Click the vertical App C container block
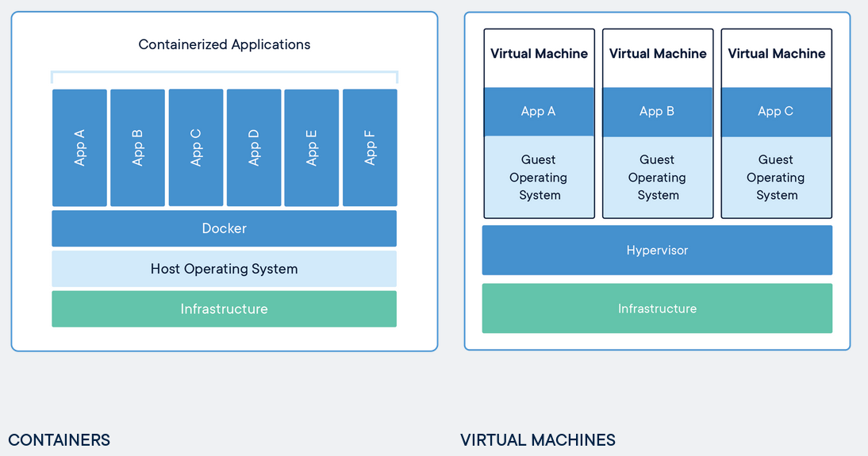The image size is (868, 456). pos(196,148)
